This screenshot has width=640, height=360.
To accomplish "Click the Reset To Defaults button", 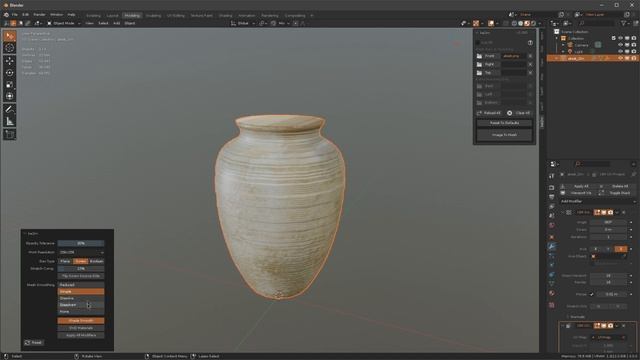I will click(x=504, y=123).
